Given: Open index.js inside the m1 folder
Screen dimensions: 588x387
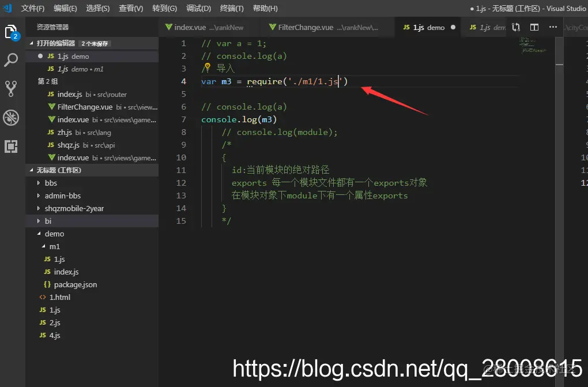Looking at the screenshot, I should pos(92,272).
